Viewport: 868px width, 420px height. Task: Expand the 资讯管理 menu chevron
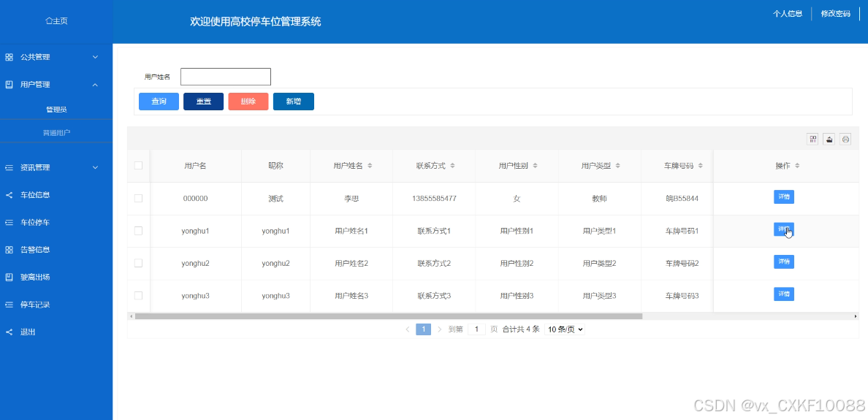click(95, 167)
